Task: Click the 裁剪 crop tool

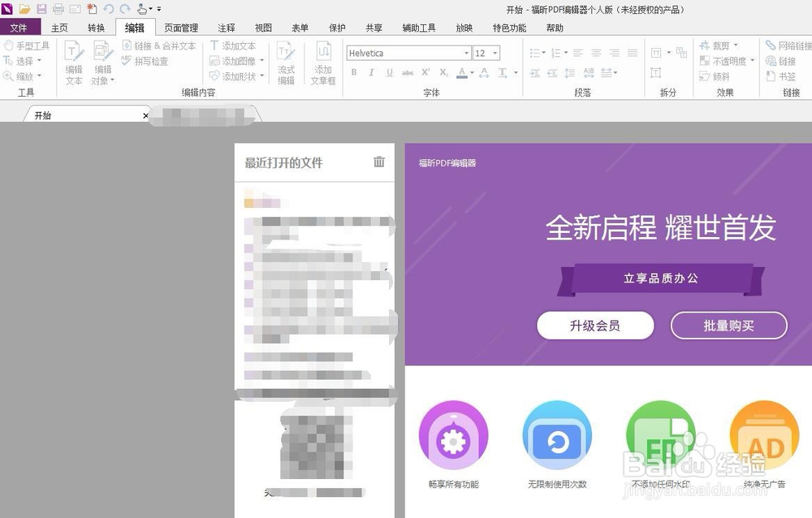Action: pyautogui.click(x=720, y=45)
